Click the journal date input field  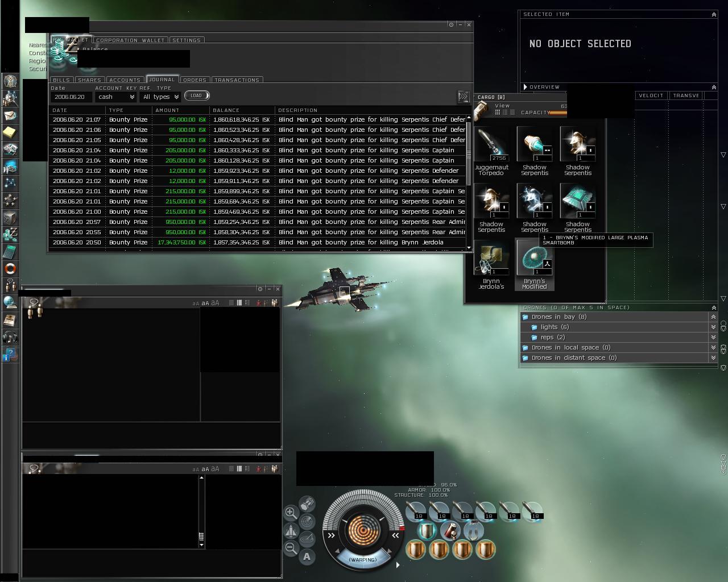(71, 97)
